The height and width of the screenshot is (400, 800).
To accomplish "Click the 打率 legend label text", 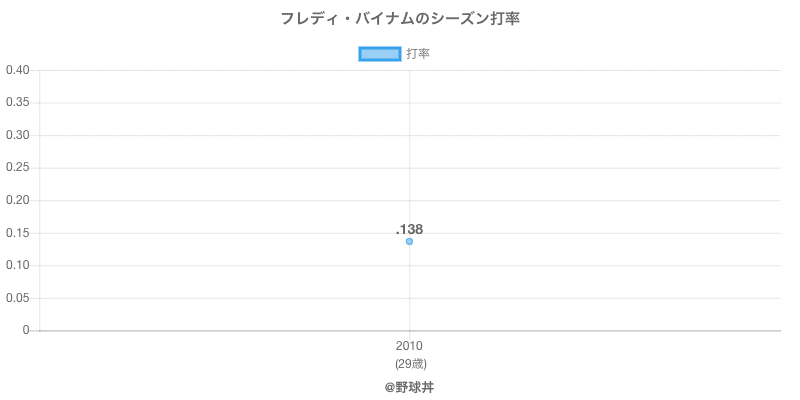I will click(418, 54).
